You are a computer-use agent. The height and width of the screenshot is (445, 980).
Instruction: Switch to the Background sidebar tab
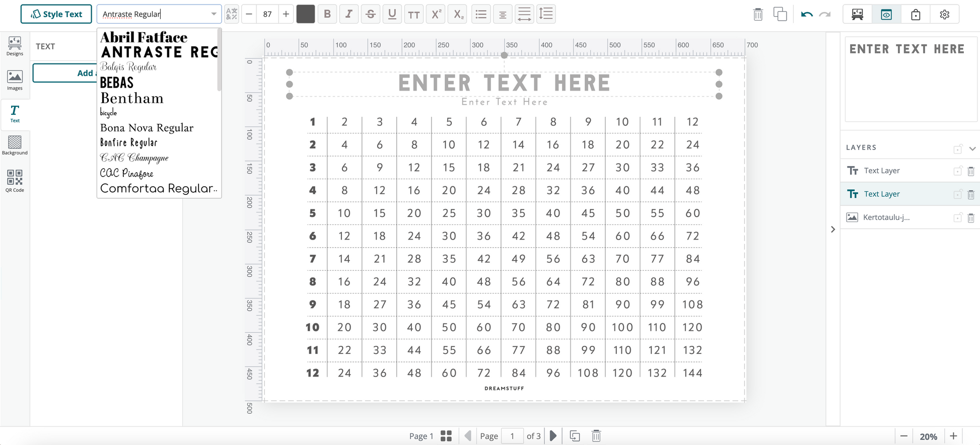pos(15,145)
